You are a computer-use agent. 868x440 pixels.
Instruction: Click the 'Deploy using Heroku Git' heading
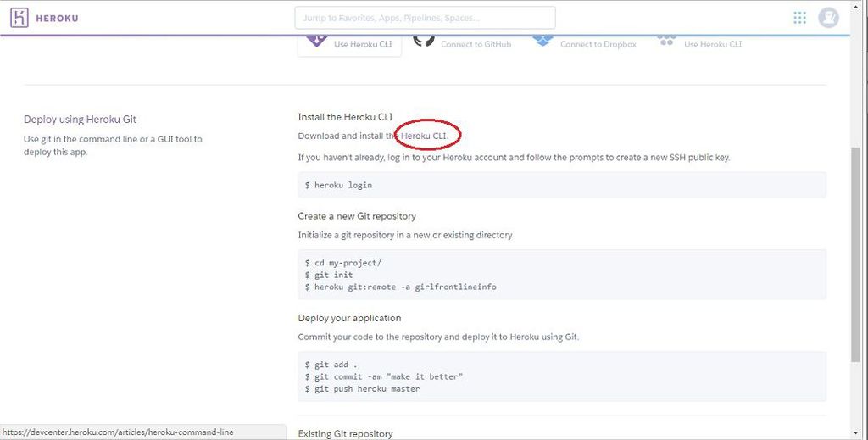[80, 120]
